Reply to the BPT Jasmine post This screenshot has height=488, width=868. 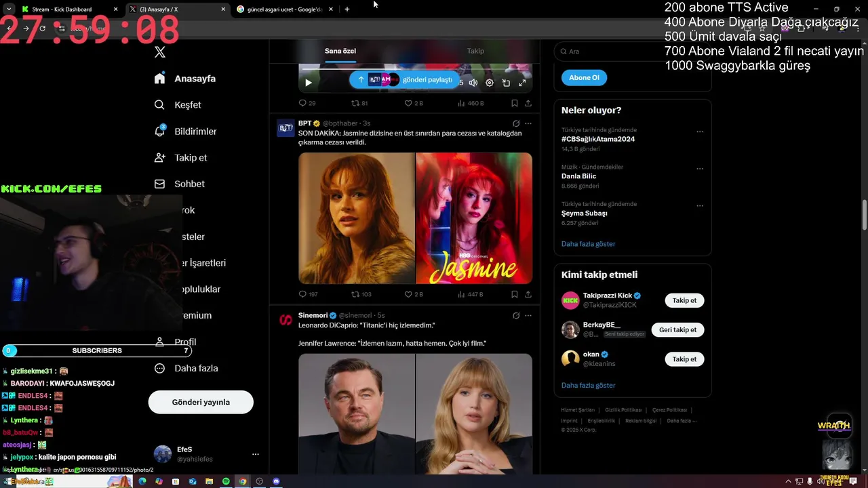coord(308,294)
